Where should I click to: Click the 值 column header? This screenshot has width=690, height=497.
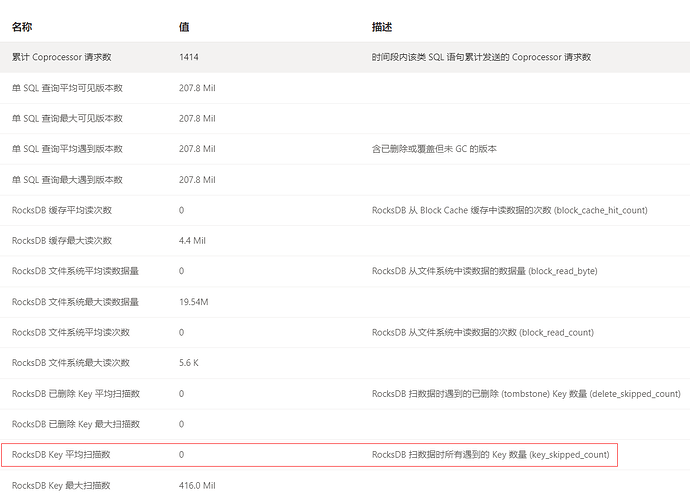pyautogui.click(x=184, y=27)
